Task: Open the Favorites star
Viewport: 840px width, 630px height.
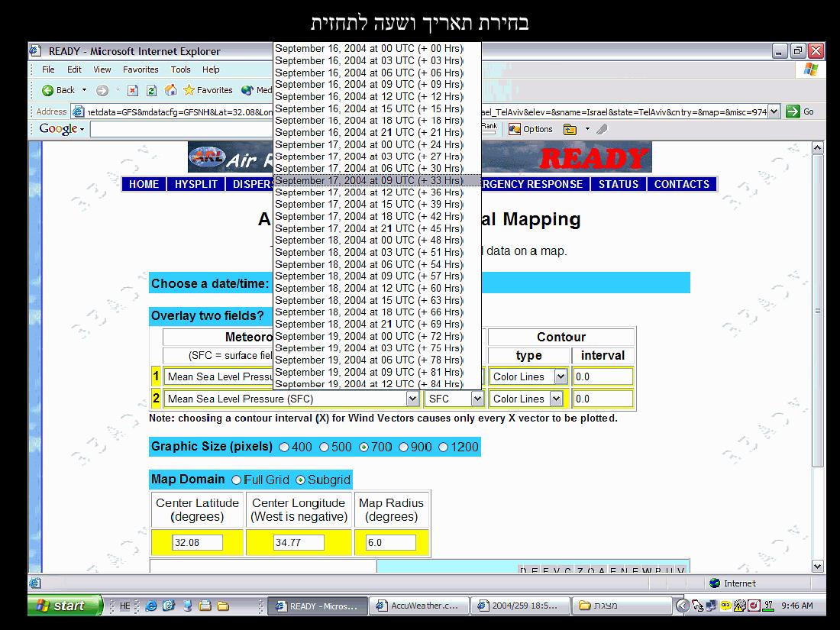Action: click(x=189, y=90)
